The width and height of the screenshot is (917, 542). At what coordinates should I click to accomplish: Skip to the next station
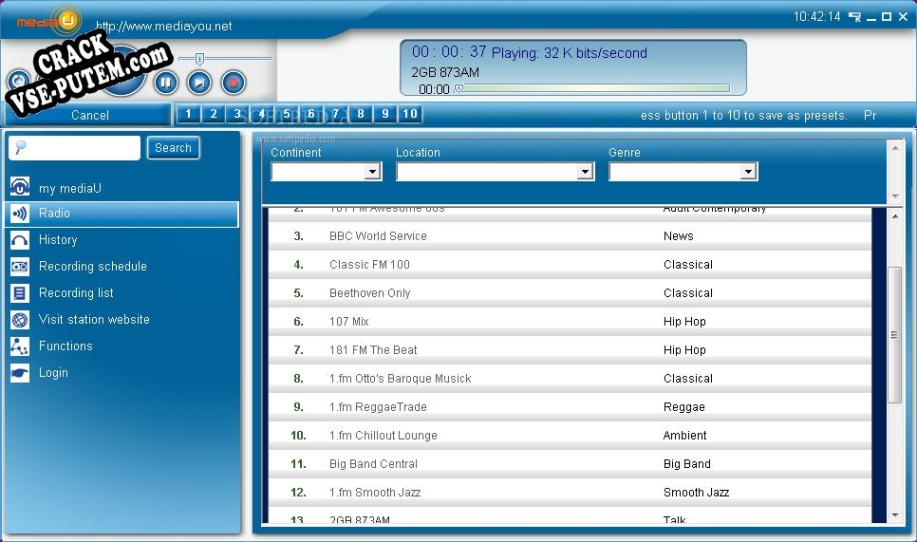199,82
